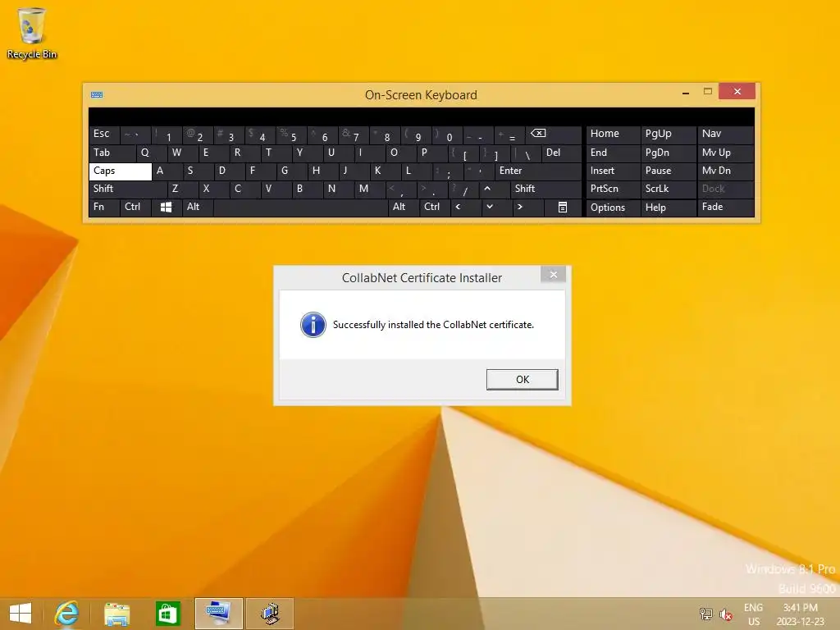The image size is (840, 630).
Task: Toggle the left Ctrl key
Action: pos(135,207)
